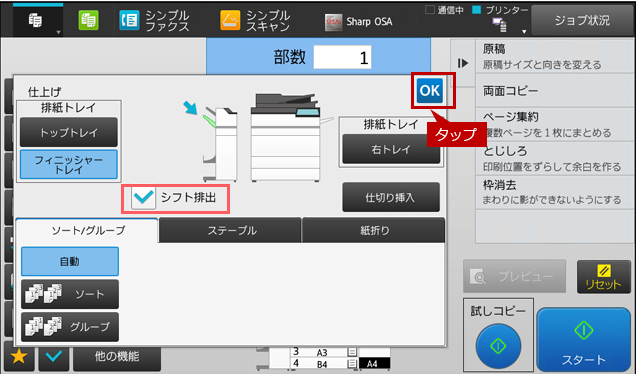Open Simple Fax (シンプルファクス)
Image resolution: width=636 pixels, height=374 pixels.
(155, 21)
